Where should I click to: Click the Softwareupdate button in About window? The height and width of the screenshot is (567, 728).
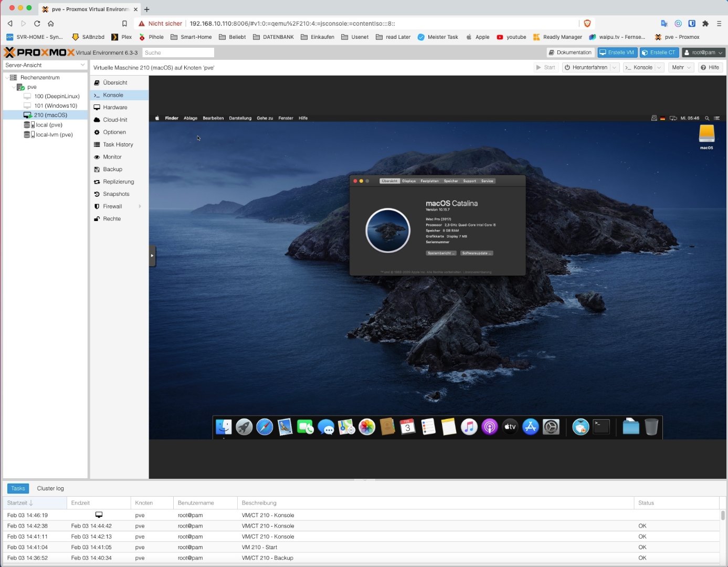[x=477, y=253]
